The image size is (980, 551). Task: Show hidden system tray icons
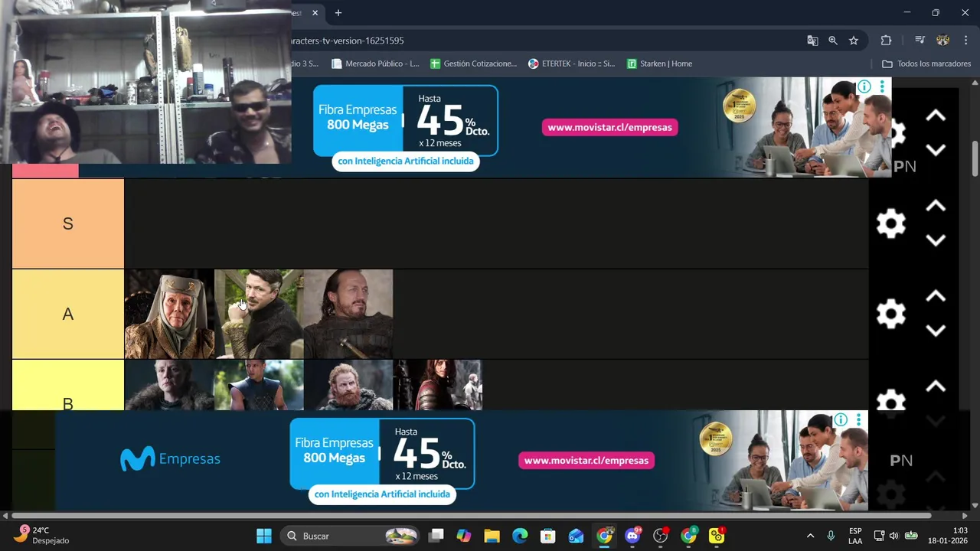click(x=810, y=536)
